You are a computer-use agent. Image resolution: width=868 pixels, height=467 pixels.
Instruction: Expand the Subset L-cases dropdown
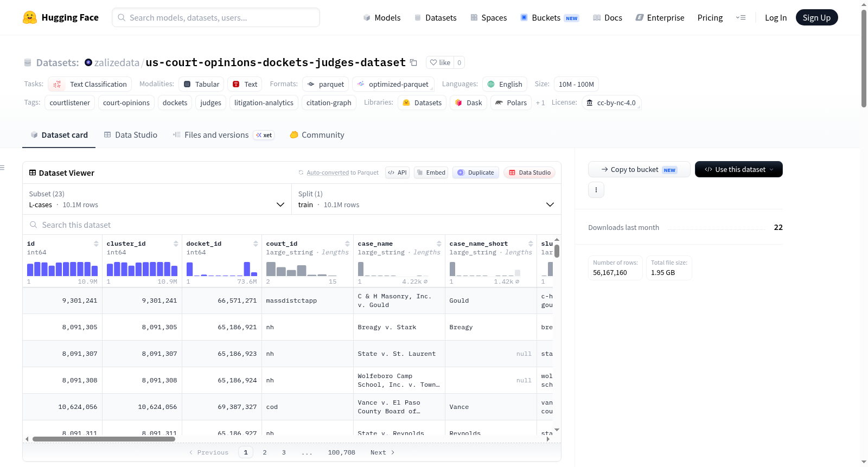[157, 199]
